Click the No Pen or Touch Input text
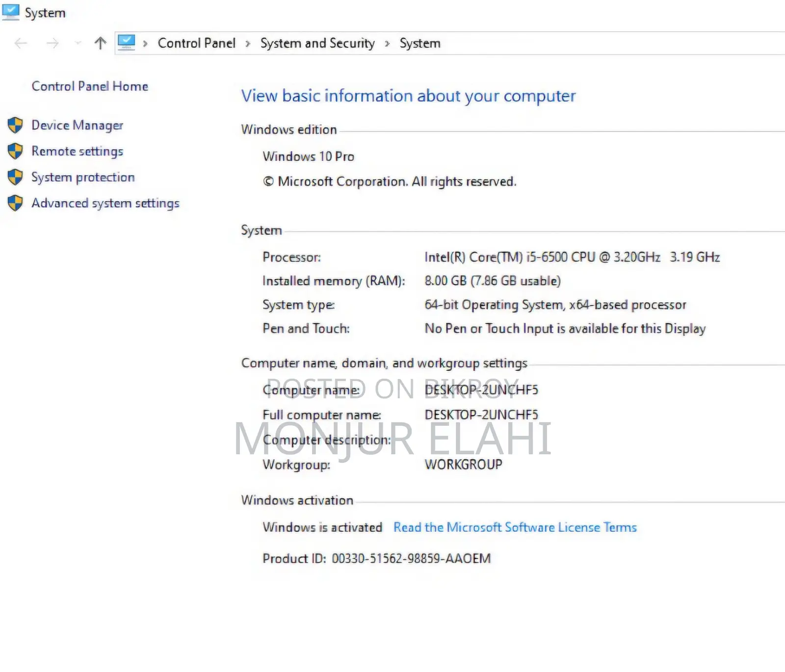This screenshot has width=785, height=672. 565,329
